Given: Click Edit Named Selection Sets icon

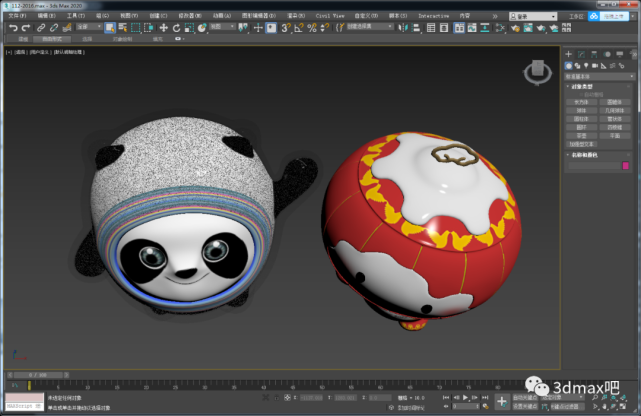Looking at the screenshot, I should coord(340,28).
